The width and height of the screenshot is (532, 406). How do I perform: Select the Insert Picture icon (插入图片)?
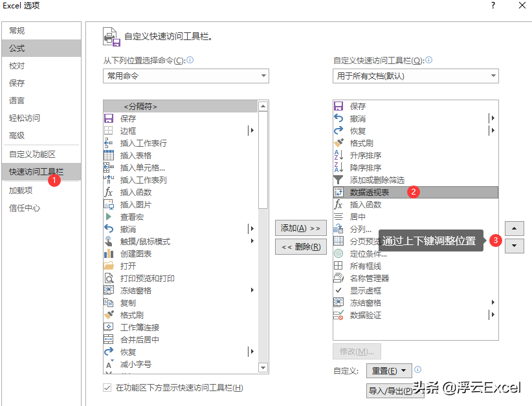click(x=109, y=204)
